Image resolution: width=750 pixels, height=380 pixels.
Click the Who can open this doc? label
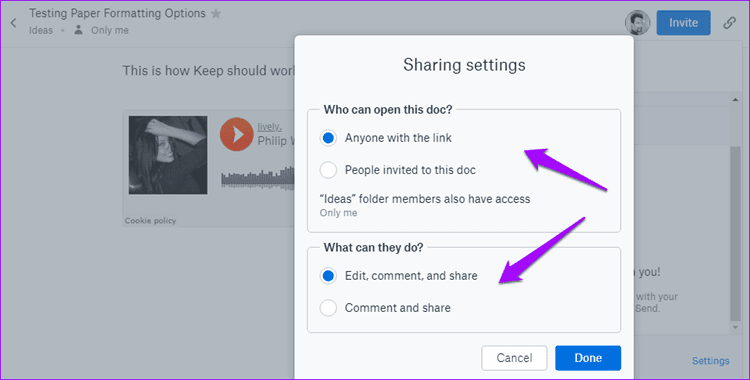[x=387, y=110]
